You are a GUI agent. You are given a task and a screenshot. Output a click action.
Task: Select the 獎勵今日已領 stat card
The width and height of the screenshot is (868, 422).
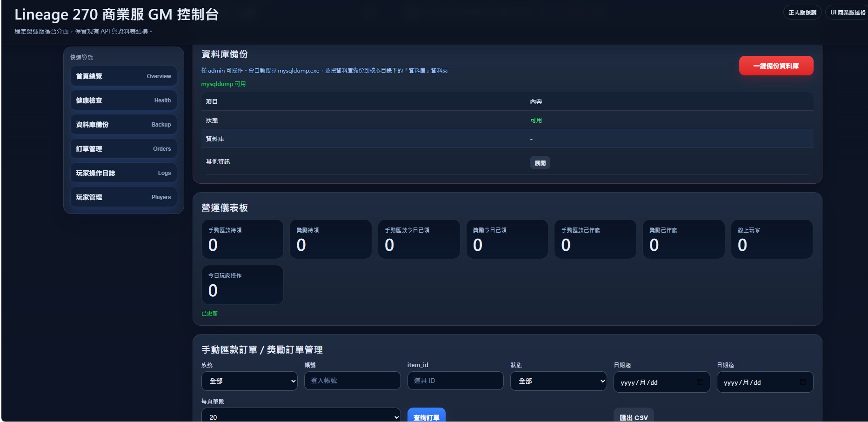[x=507, y=239]
